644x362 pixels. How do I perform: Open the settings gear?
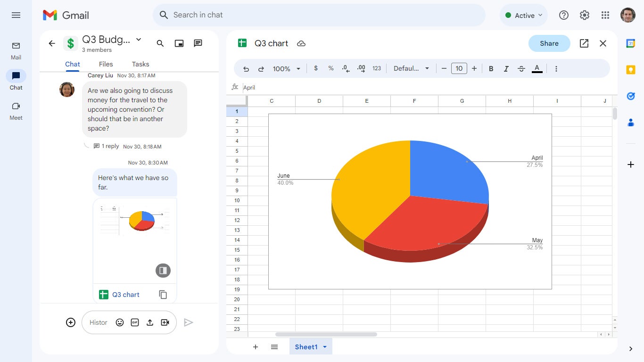(585, 15)
